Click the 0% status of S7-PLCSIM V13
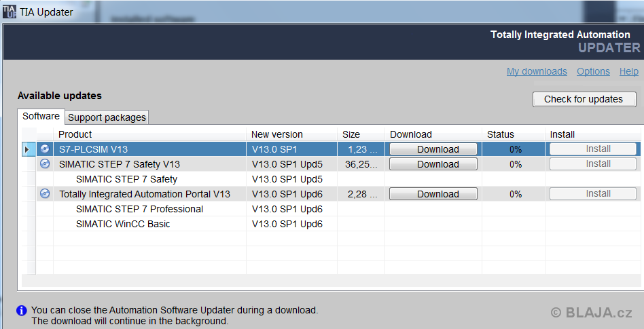Image resolution: width=644 pixels, height=329 pixels. pos(514,149)
